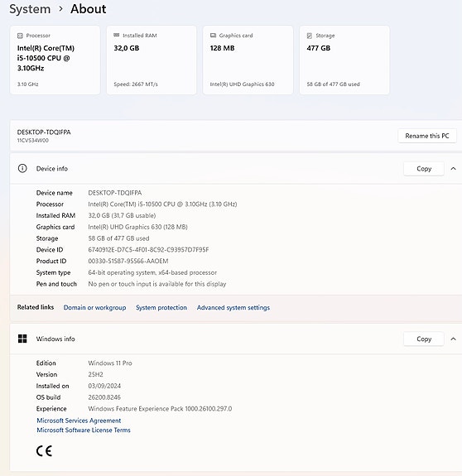
Task: Click the CE certification mark
Action: tap(44, 451)
